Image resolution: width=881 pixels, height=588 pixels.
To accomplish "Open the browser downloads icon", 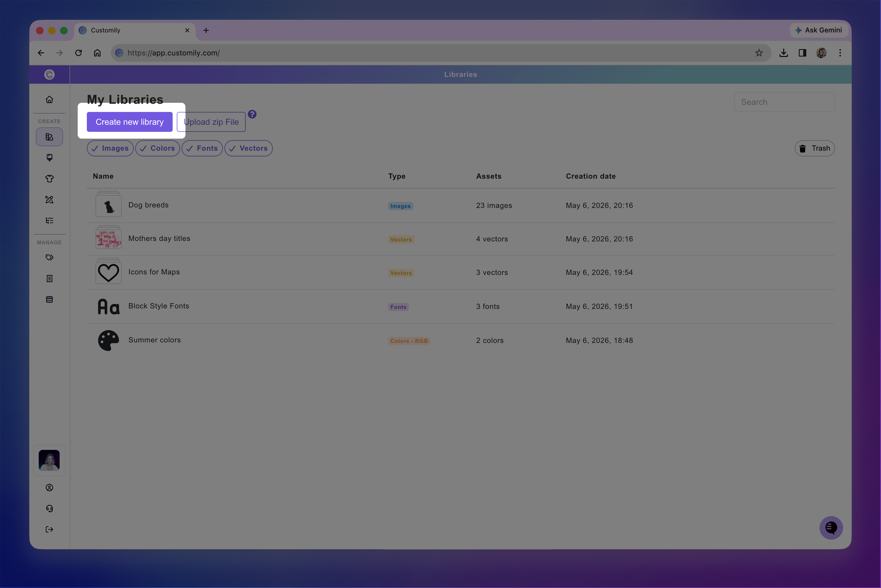I will click(783, 53).
